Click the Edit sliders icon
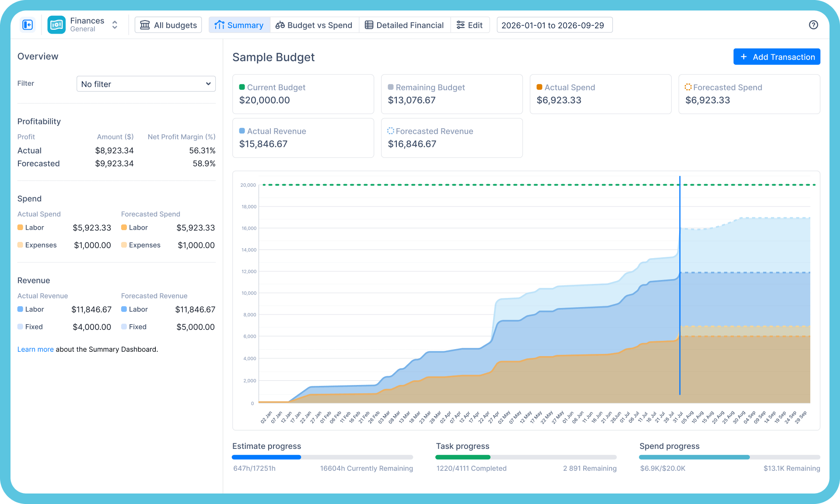840x504 pixels. point(461,25)
